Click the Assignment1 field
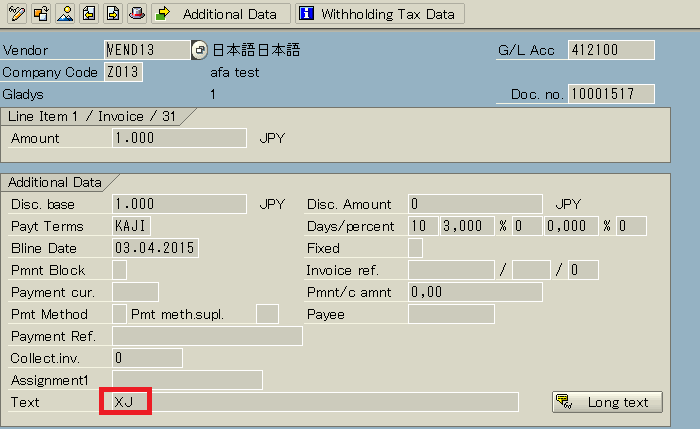 click(187, 380)
